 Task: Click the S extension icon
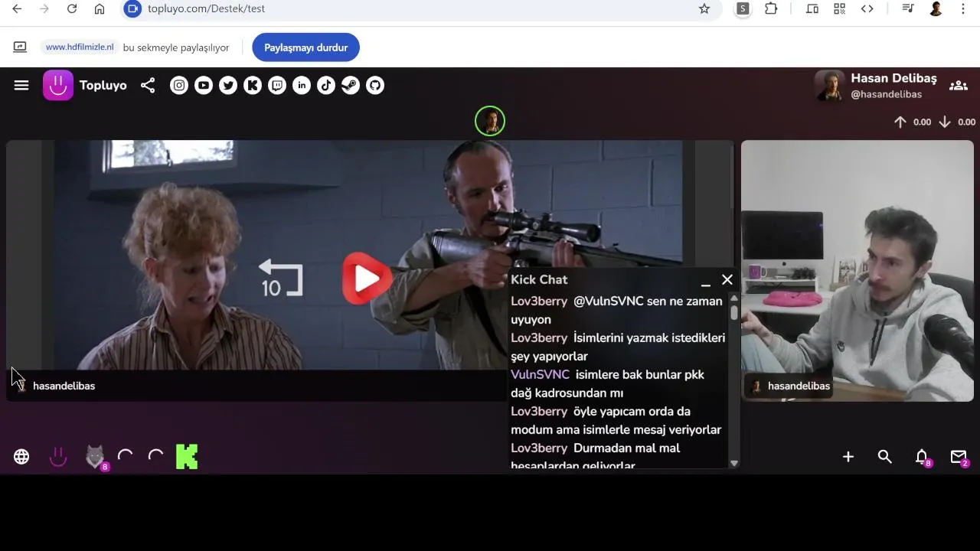(x=743, y=8)
